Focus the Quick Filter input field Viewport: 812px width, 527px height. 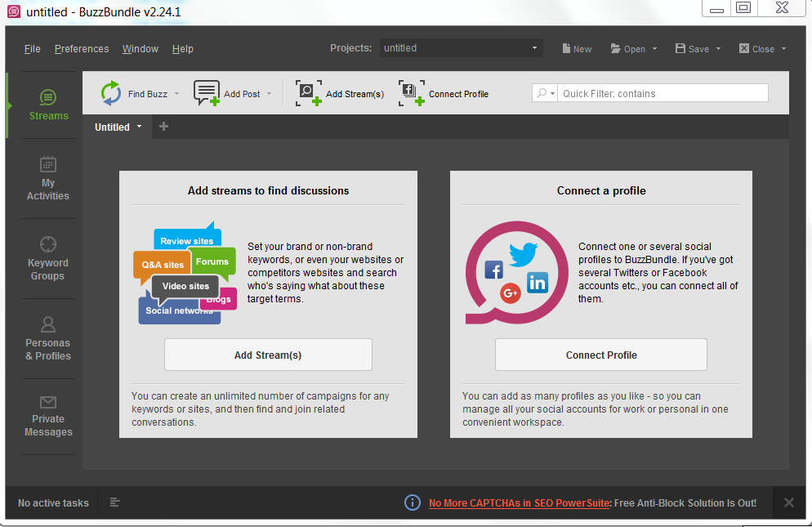(663, 93)
